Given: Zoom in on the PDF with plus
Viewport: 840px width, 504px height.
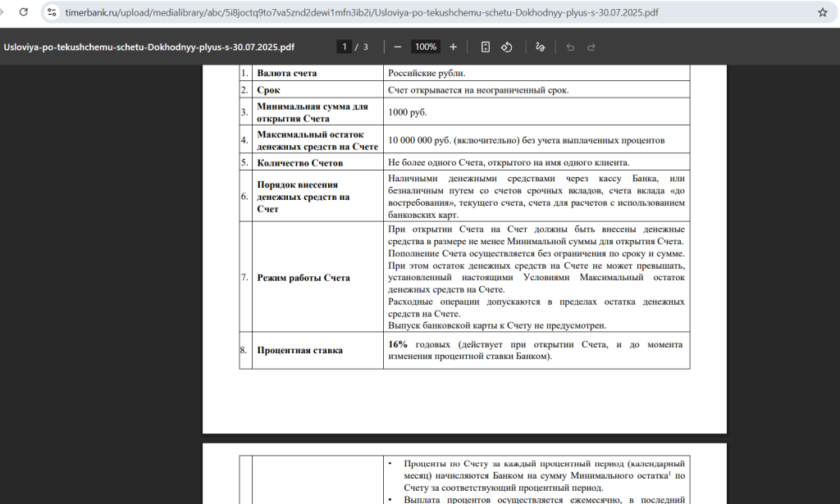Looking at the screenshot, I should 453,47.
